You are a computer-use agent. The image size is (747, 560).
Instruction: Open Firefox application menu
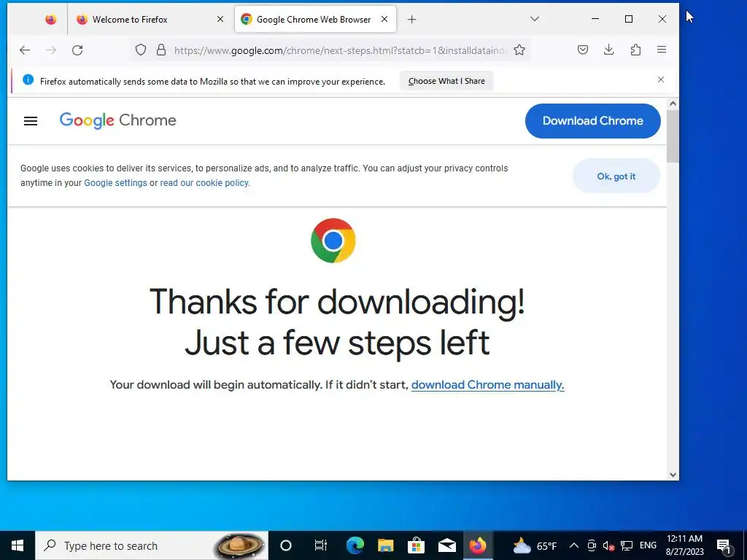[x=661, y=50]
